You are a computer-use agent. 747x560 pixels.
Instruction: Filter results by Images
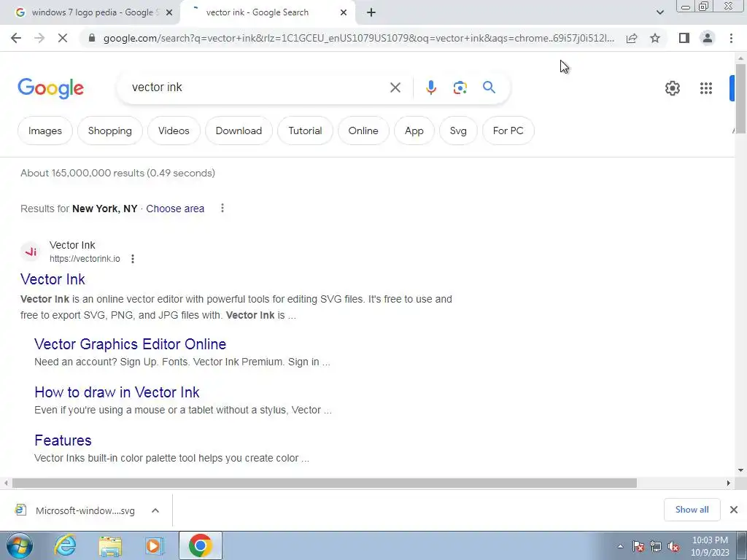(44, 131)
